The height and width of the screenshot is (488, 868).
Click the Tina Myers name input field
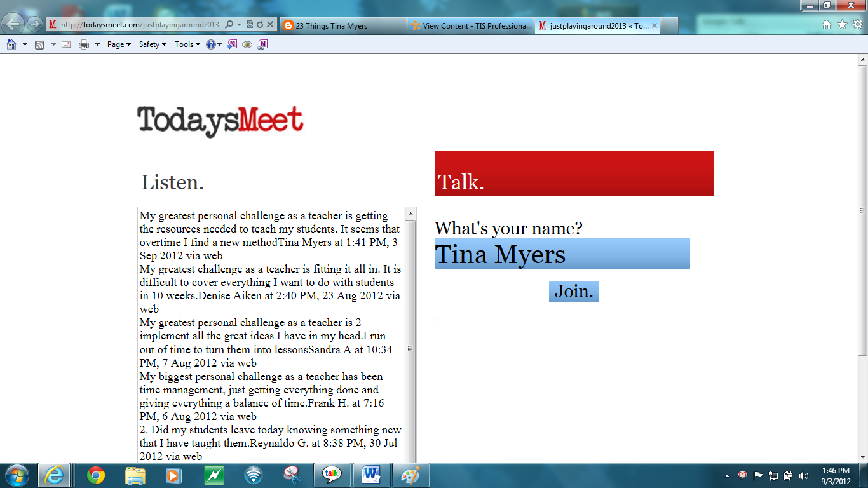click(x=562, y=254)
